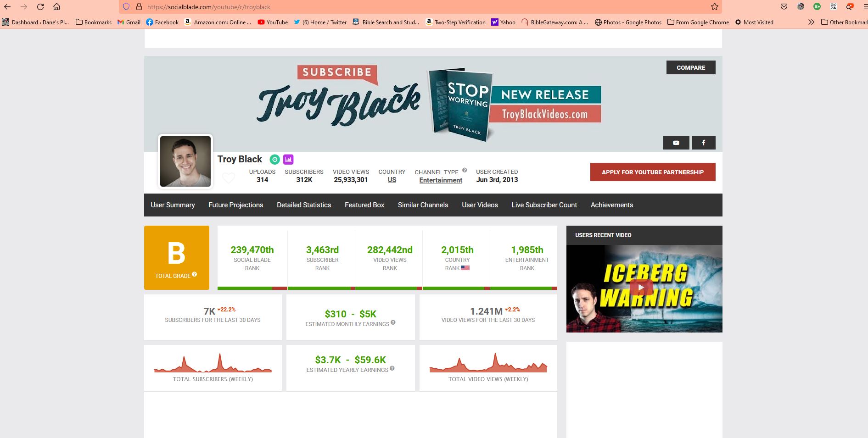The width and height of the screenshot is (868, 438).
Task: Favorite the channel with heart icon
Action: tap(229, 178)
